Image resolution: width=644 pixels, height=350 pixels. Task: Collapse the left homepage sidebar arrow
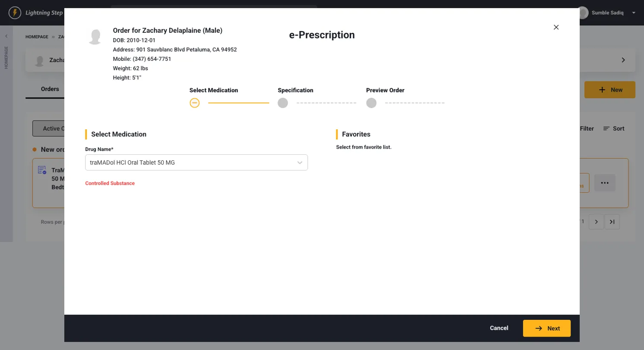pos(6,36)
